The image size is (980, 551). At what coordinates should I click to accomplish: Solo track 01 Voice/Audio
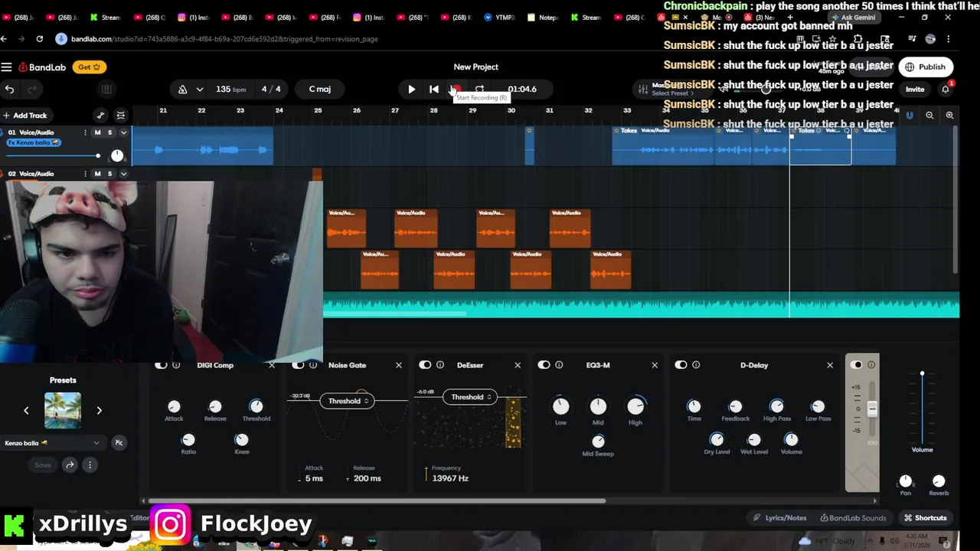click(x=109, y=133)
